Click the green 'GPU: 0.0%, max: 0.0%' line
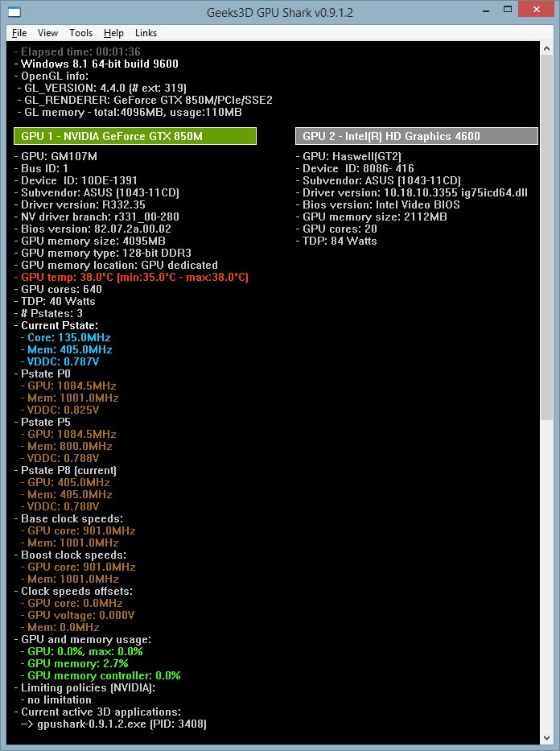Viewport: 560px width, 751px height. pos(82,651)
